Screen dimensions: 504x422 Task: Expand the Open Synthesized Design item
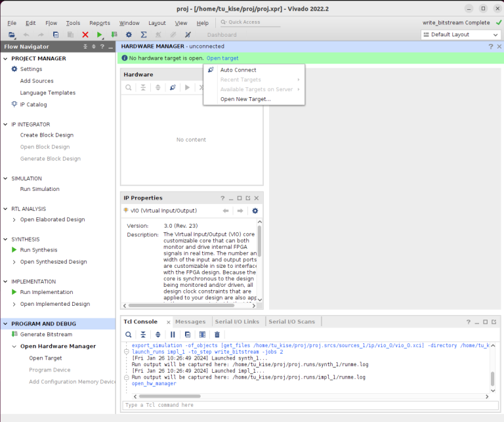[x=14, y=262]
